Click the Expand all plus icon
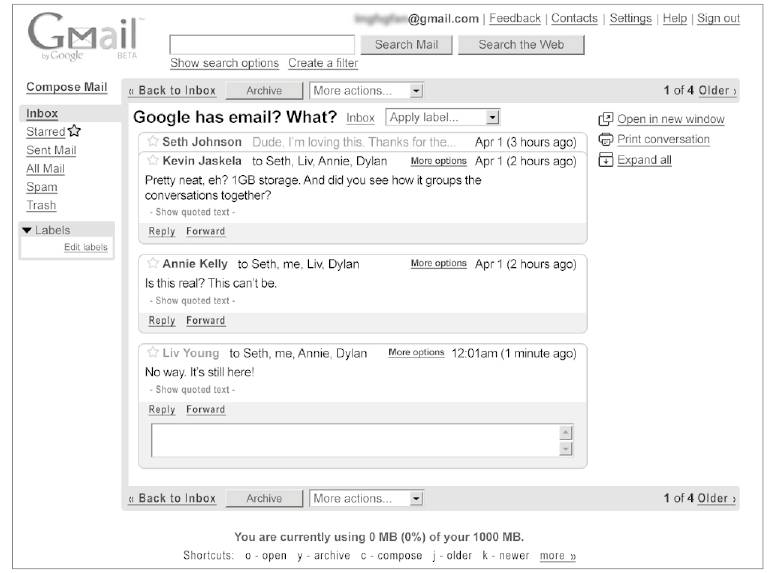This screenshot has height=573, width=771. click(605, 160)
